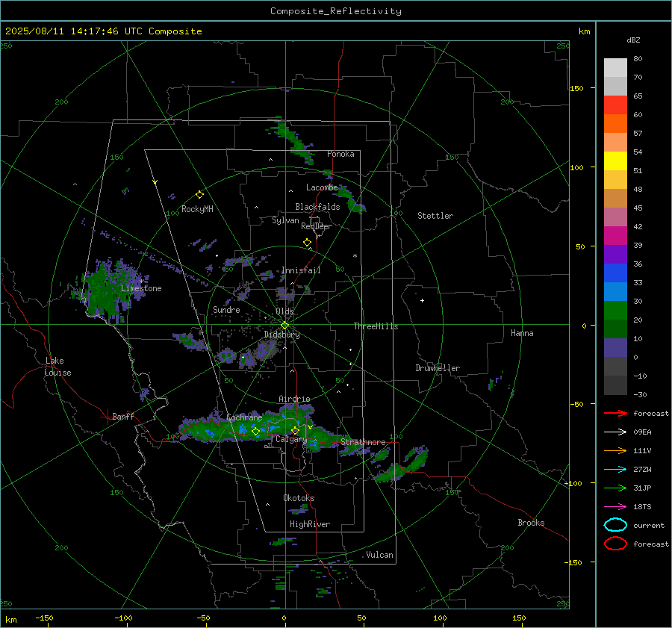This screenshot has height=628, width=672.
Task: Click the HighRiver town label
Action: [x=310, y=524]
